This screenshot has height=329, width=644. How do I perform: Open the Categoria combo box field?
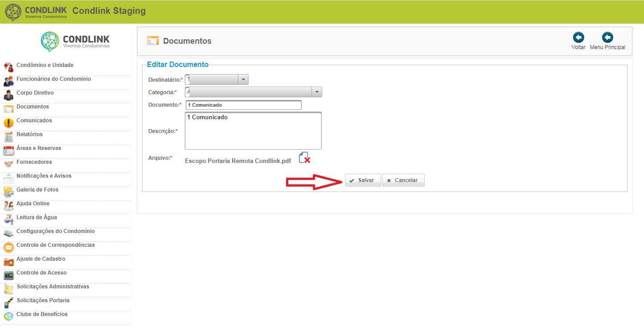pos(253,92)
